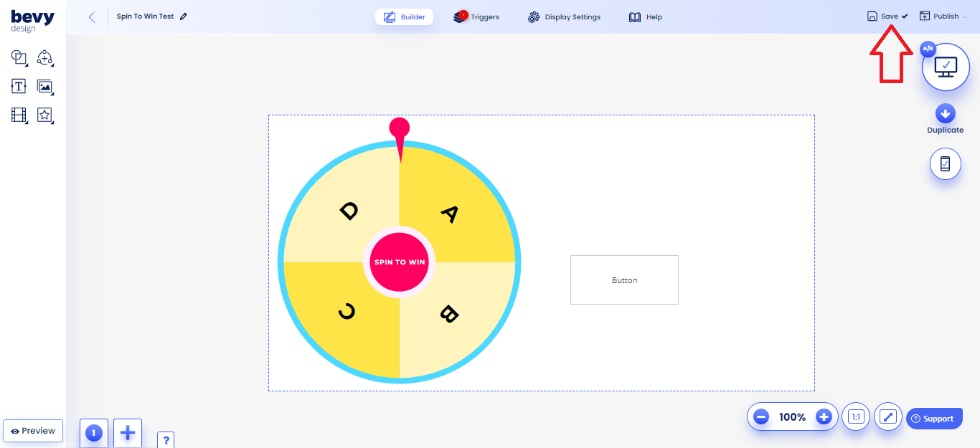
Task: Save the Spin To Win project
Action: pyautogui.click(x=882, y=15)
